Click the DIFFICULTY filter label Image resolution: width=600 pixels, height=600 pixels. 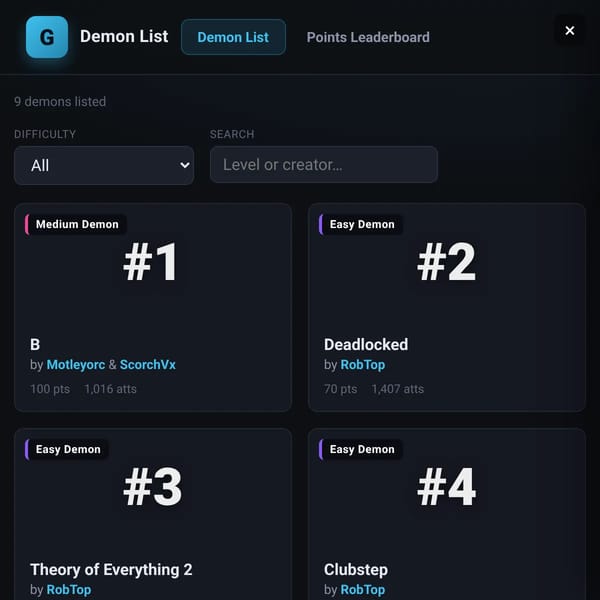[45, 134]
